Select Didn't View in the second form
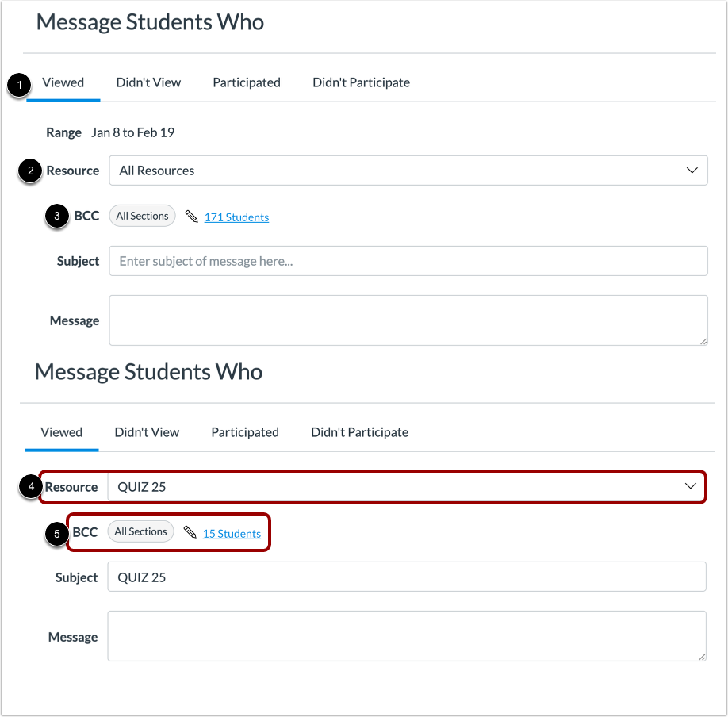 pyautogui.click(x=147, y=432)
